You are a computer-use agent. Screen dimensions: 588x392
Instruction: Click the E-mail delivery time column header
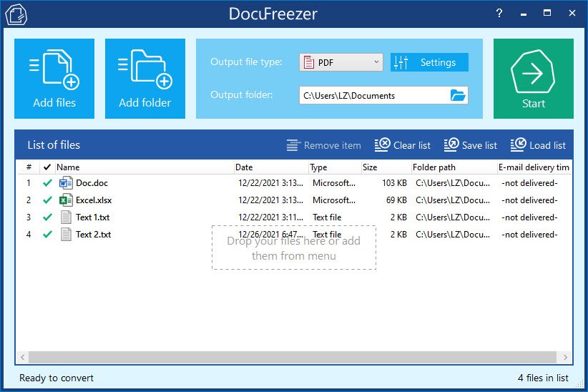point(534,167)
